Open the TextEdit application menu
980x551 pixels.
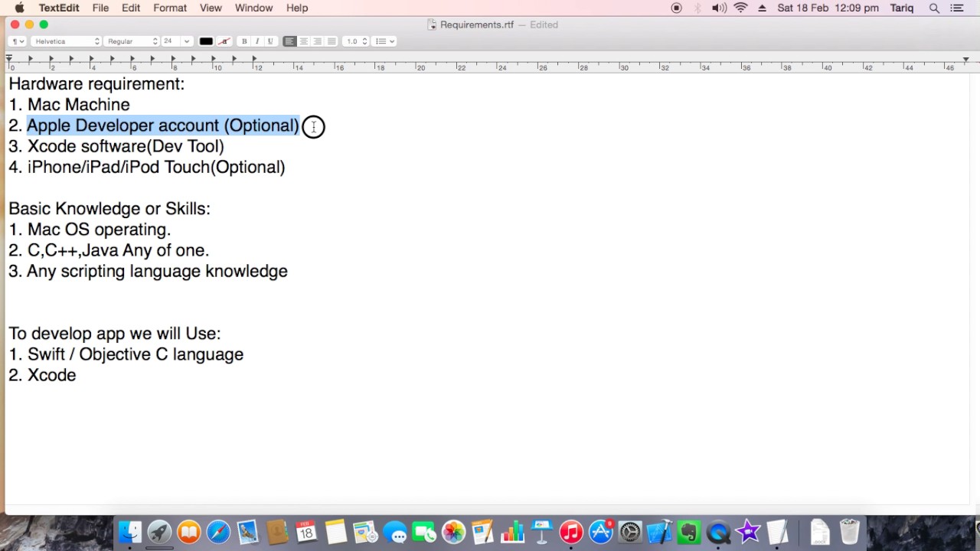tap(59, 8)
